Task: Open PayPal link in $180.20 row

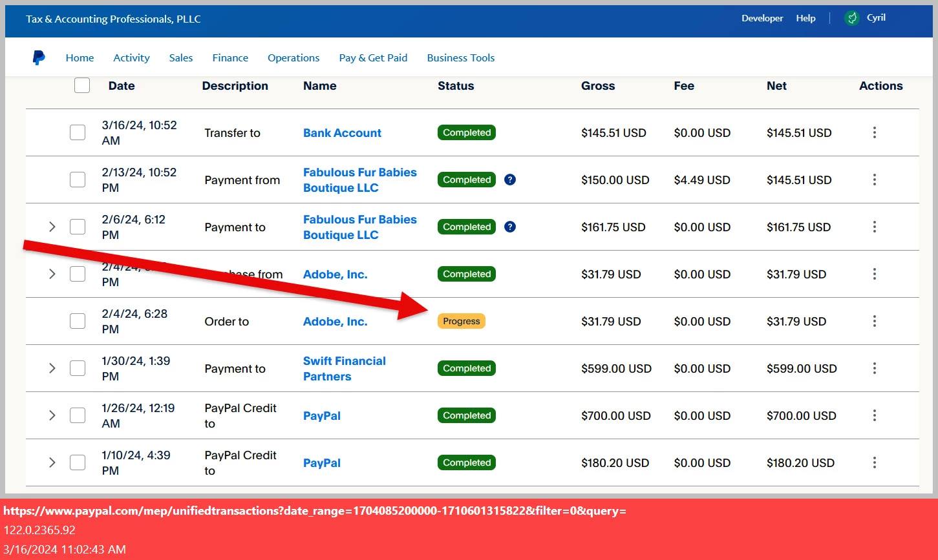Action: (x=322, y=462)
